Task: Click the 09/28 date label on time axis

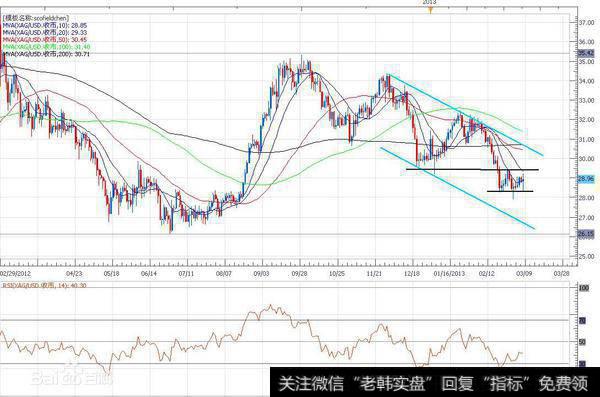Action: (x=299, y=274)
